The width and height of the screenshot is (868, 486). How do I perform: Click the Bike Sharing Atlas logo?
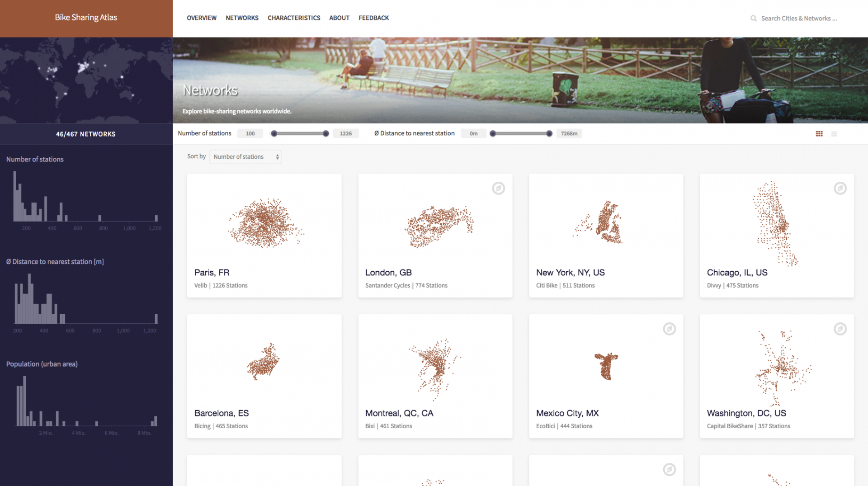click(x=86, y=18)
